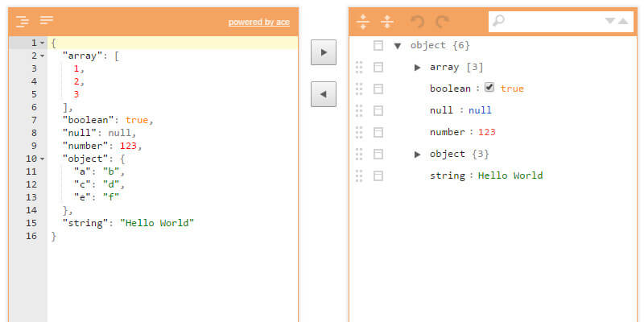Go to next search result arrow

(x=610, y=21)
